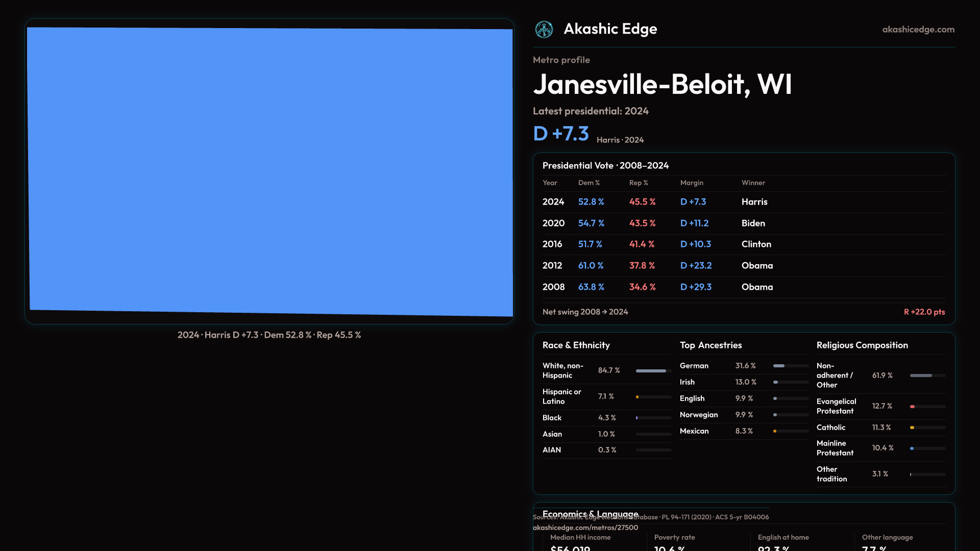This screenshot has height=551, width=980.
Task: Click the R +22.0 pts net swing value
Action: 924,312
